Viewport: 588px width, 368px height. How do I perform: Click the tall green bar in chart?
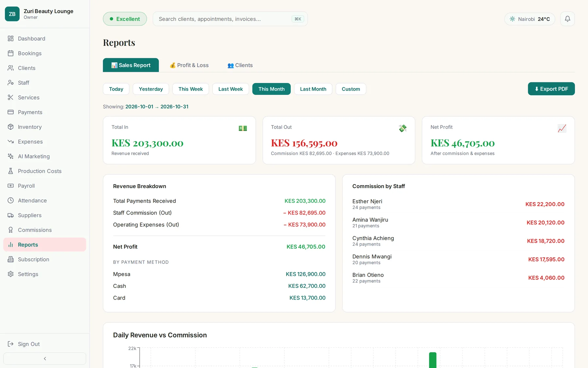pos(433,360)
